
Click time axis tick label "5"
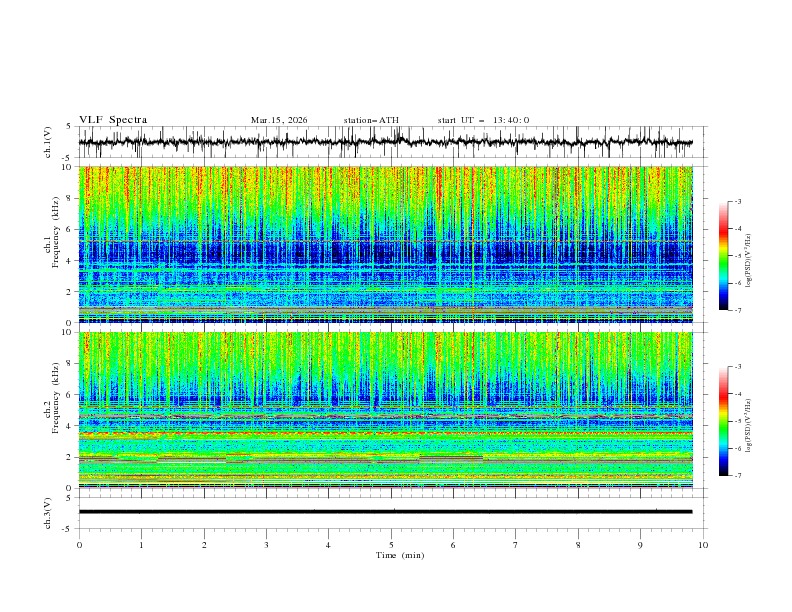coord(391,545)
